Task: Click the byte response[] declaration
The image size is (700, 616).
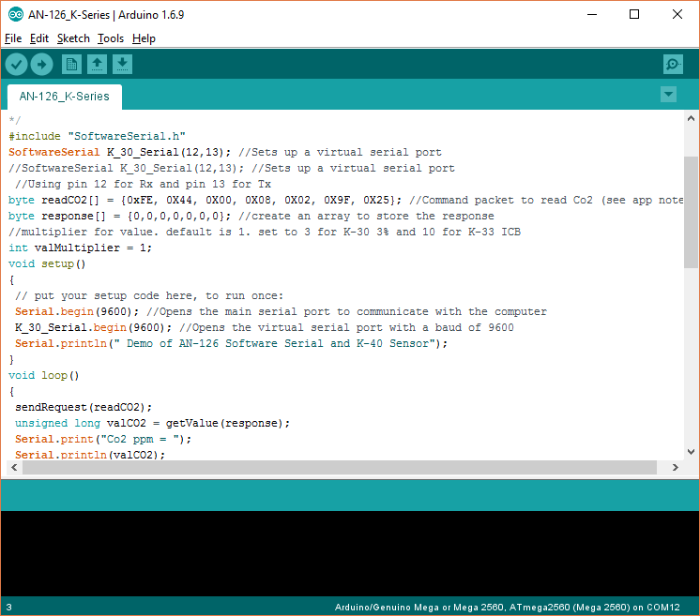Action: (x=120, y=216)
